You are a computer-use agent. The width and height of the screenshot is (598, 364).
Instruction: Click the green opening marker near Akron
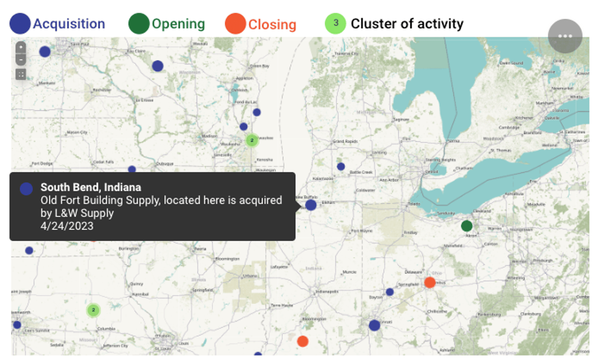[467, 226]
